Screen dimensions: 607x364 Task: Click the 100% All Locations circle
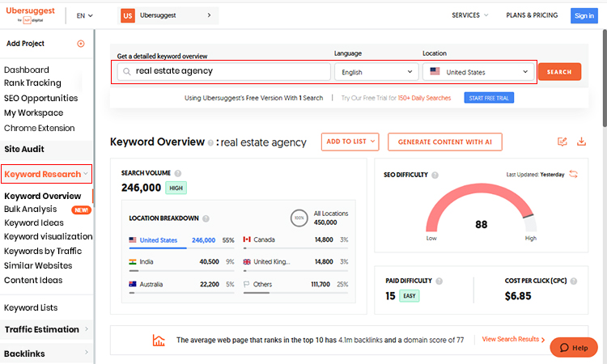[299, 218]
